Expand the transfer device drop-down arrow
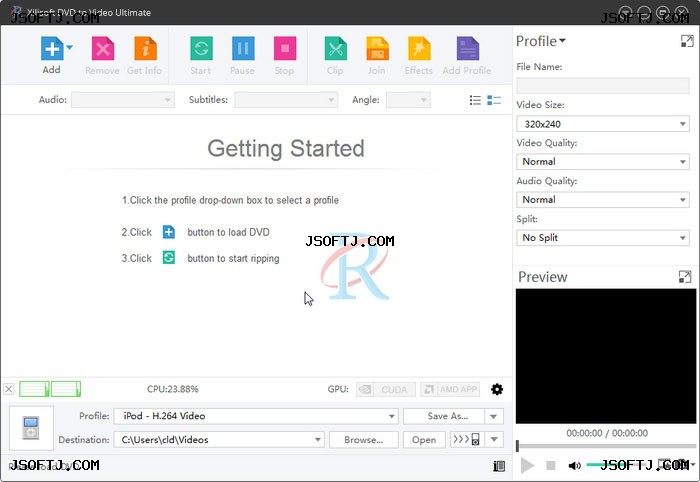 [x=494, y=440]
